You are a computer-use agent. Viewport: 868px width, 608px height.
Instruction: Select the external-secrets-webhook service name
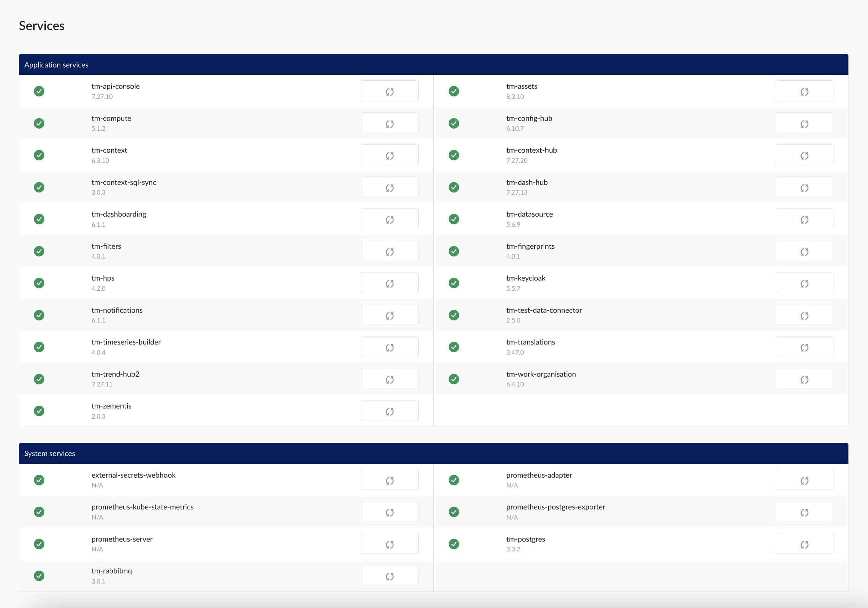(x=133, y=475)
